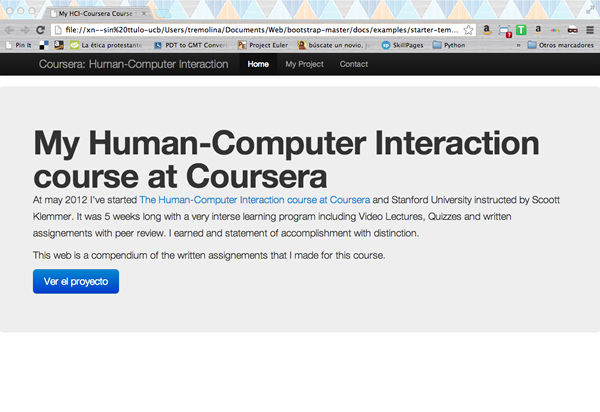600x412 pixels.
Task: Open the mask glasses extension icon
Action: pos(572,30)
